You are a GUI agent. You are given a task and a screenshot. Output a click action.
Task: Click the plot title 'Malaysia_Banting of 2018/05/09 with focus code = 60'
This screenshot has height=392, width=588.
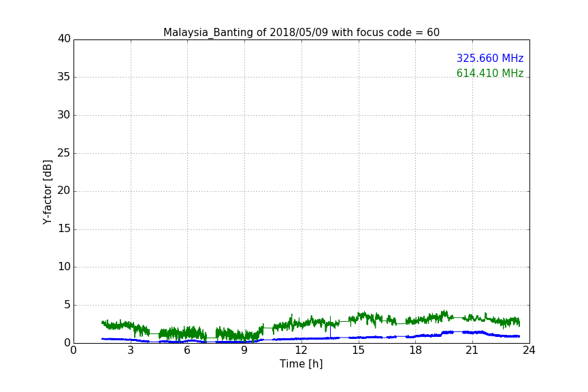301,33
